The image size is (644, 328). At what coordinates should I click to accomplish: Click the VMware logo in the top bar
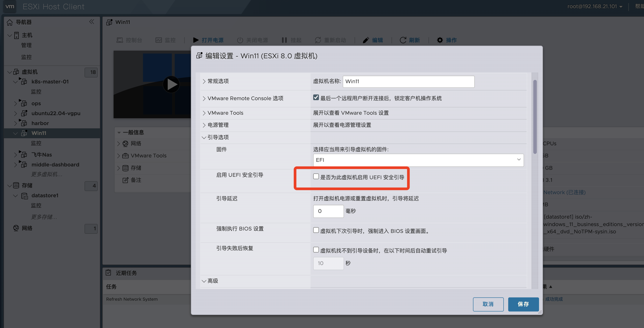tap(10, 7)
